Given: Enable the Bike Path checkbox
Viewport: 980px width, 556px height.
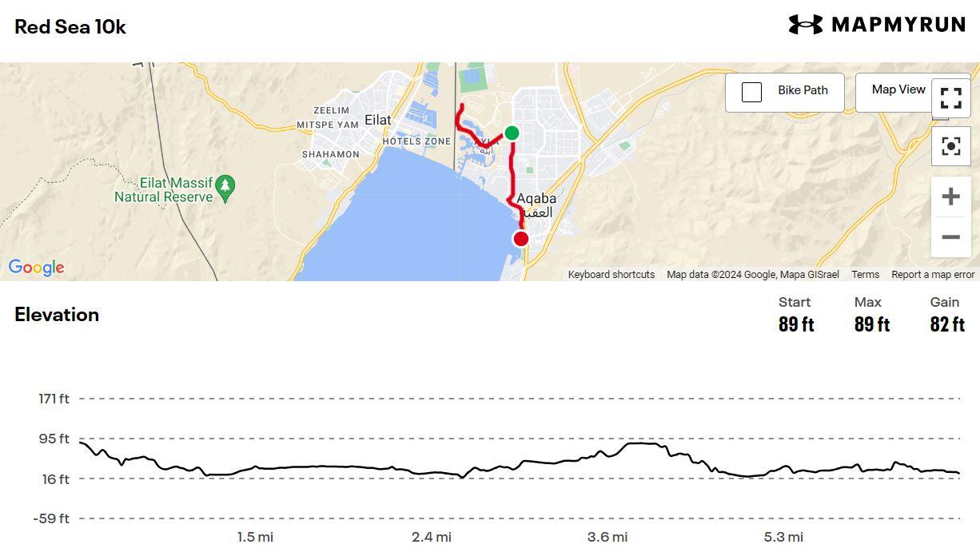Looking at the screenshot, I should (751, 92).
